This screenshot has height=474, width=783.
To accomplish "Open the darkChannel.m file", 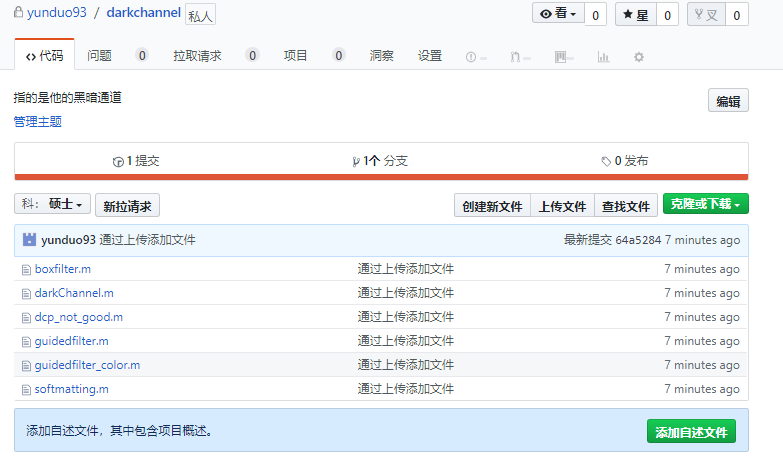I will (x=74, y=293).
